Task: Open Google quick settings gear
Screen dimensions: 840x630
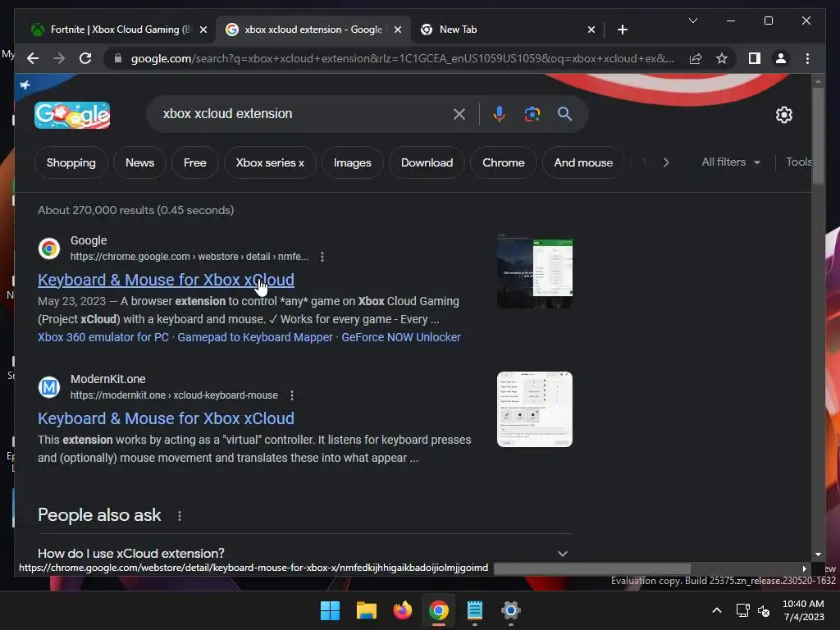Action: click(783, 115)
